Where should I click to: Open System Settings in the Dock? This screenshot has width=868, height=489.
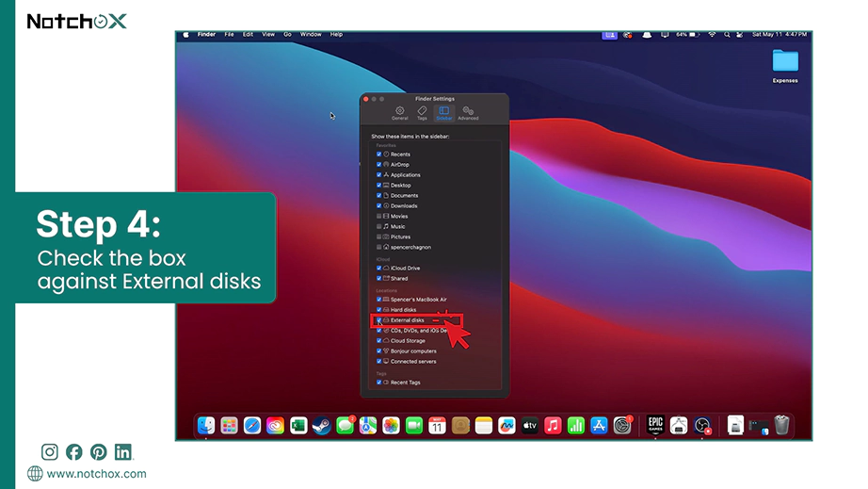click(622, 425)
